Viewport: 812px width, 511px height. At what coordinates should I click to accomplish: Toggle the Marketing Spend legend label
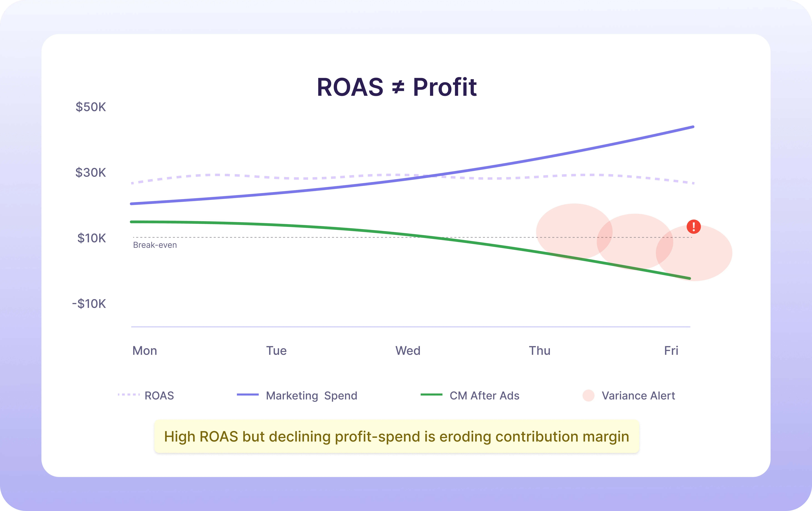coord(312,396)
